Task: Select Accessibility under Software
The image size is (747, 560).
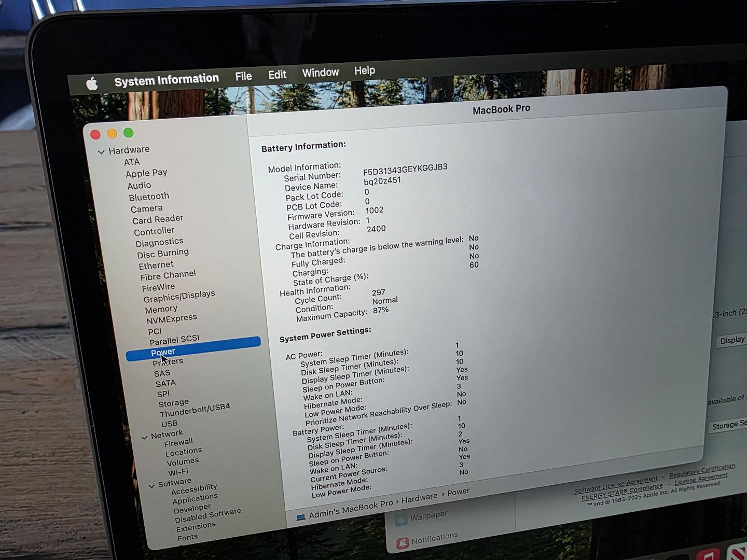Action: (194, 489)
